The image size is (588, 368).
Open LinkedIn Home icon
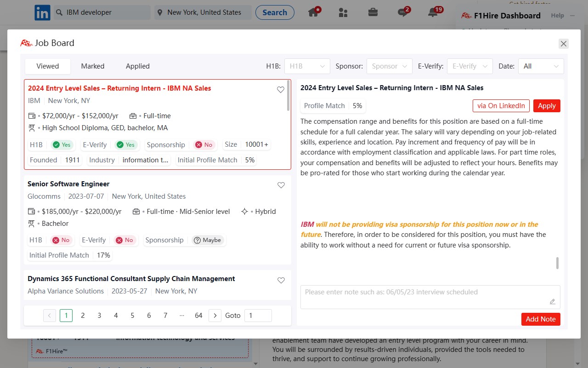(x=314, y=12)
